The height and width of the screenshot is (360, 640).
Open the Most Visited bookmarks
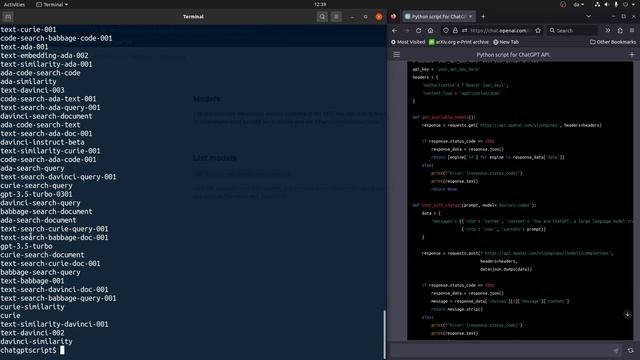[x=408, y=42]
